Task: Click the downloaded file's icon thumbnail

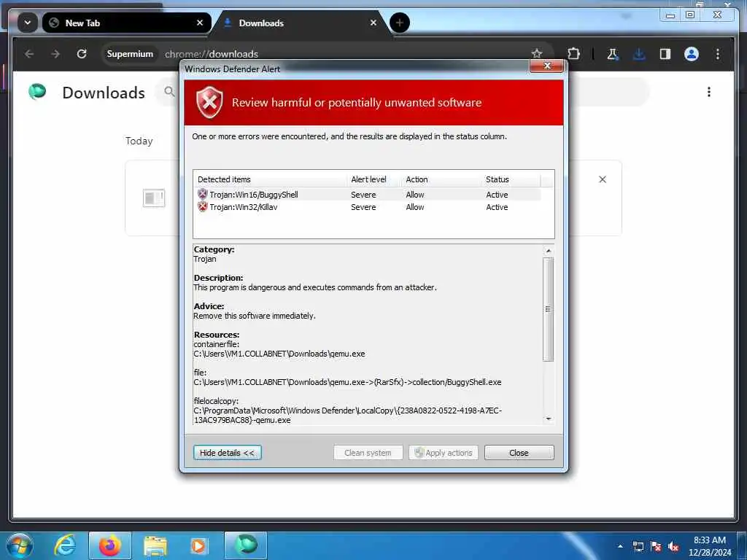Action: [x=154, y=198]
